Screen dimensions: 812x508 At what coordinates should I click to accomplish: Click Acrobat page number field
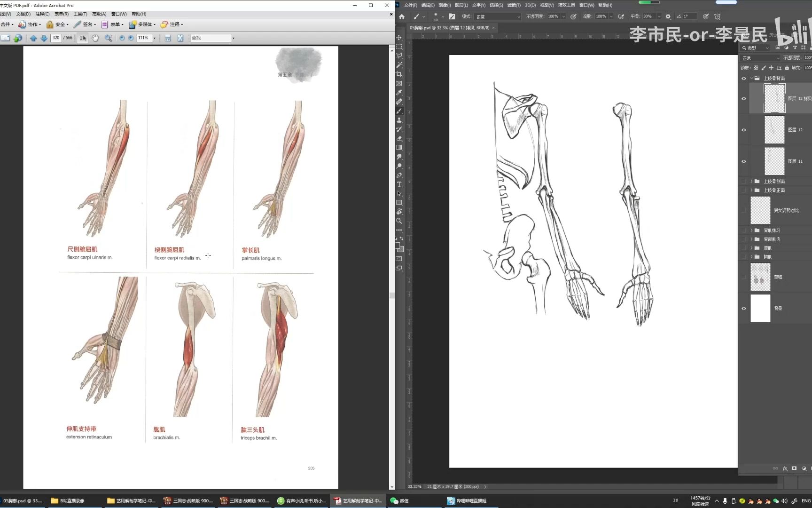click(x=56, y=38)
